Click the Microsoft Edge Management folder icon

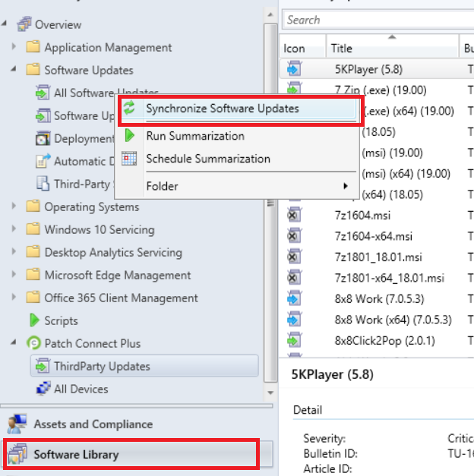33,274
